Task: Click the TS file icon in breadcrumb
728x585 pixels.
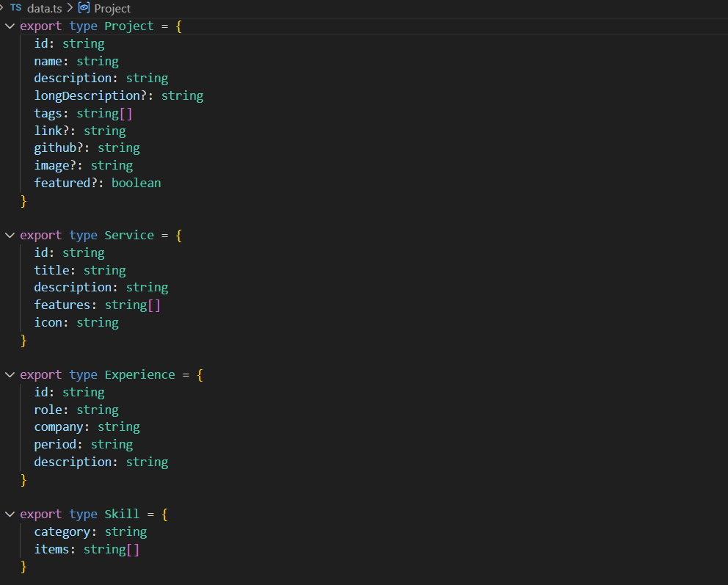Action: (16, 8)
